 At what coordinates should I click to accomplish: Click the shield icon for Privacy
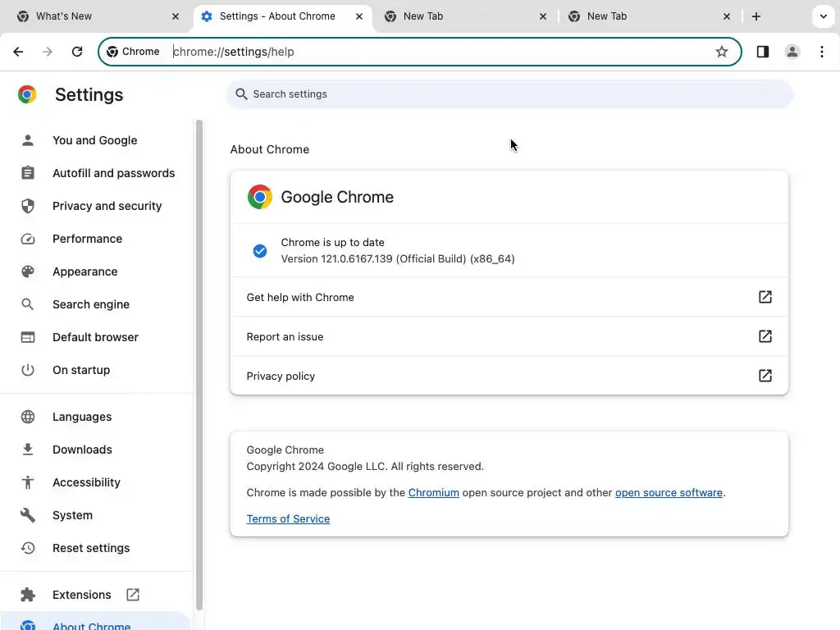click(x=28, y=206)
